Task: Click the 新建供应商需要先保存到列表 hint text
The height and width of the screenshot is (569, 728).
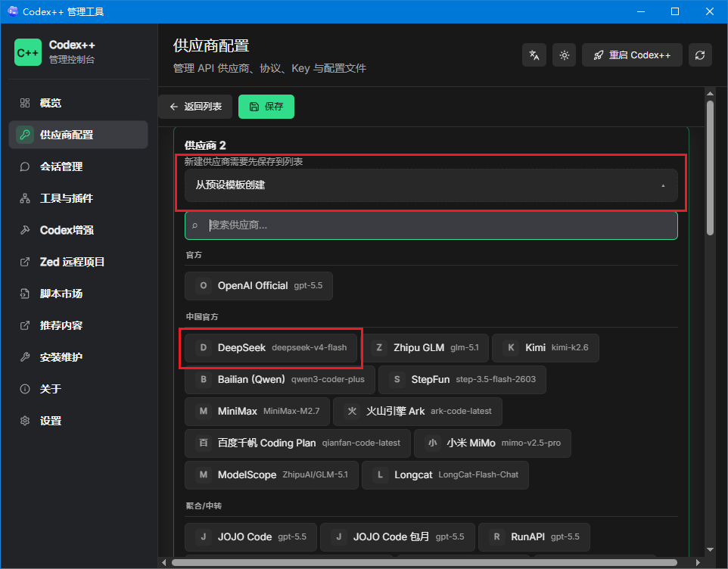Action: point(244,162)
